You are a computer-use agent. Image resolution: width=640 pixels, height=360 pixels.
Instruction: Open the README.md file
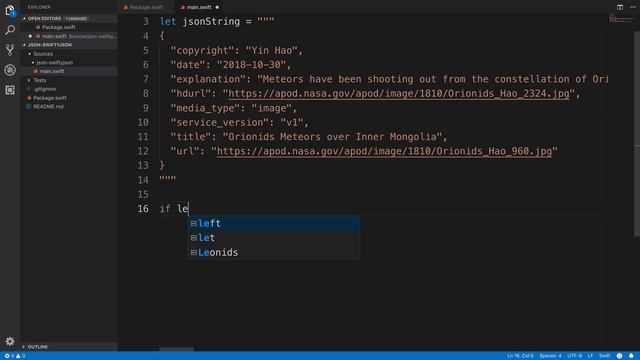(48, 107)
